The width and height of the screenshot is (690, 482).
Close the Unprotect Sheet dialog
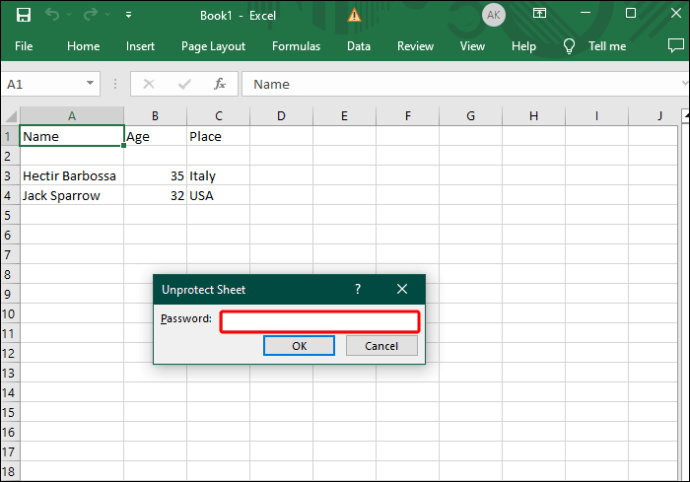402,289
